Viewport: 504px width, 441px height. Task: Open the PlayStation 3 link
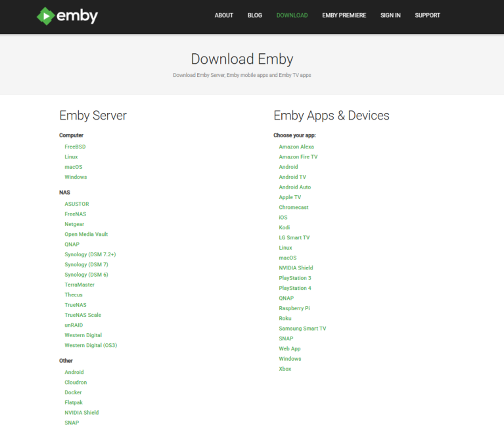click(295, 278)
